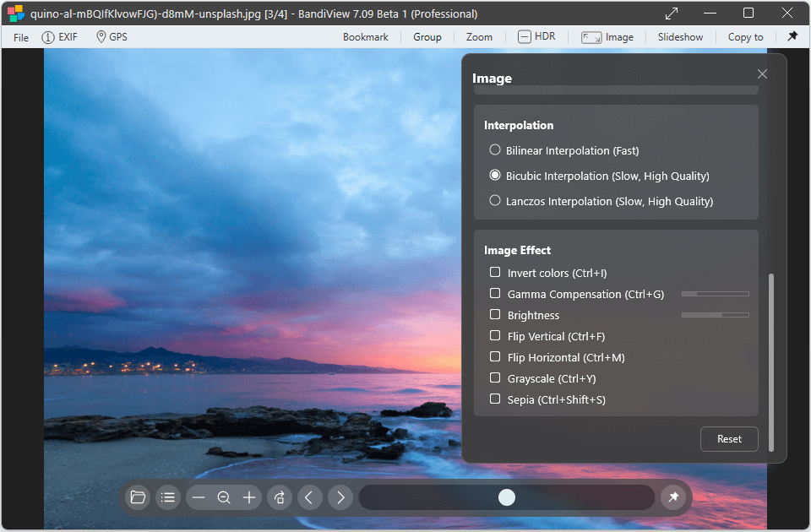Check the Grayscale option

click(495, 378)
